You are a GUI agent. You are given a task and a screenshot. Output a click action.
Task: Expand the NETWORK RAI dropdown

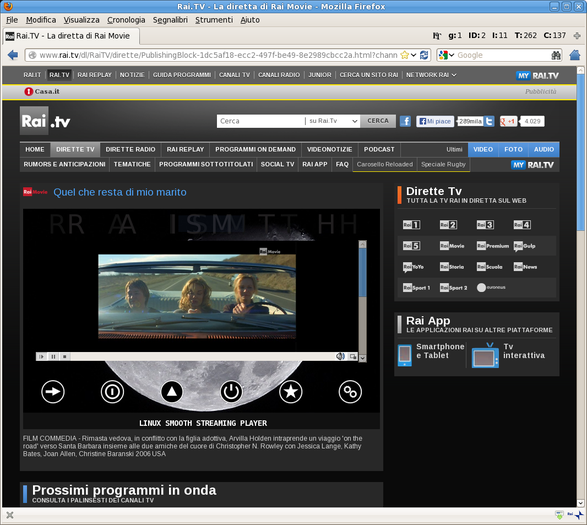[x=431, y=75]
